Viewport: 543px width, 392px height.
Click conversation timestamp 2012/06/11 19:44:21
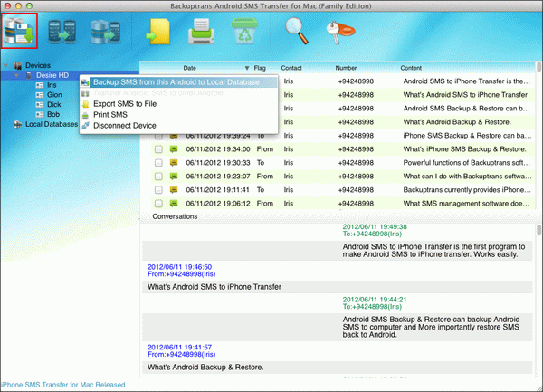point(375,299)
